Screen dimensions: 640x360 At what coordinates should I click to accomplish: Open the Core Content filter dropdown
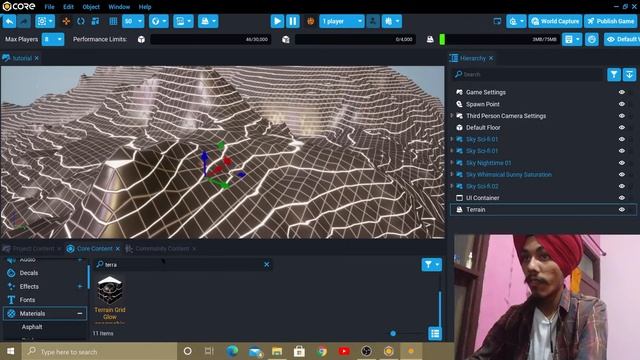point(431,264)
